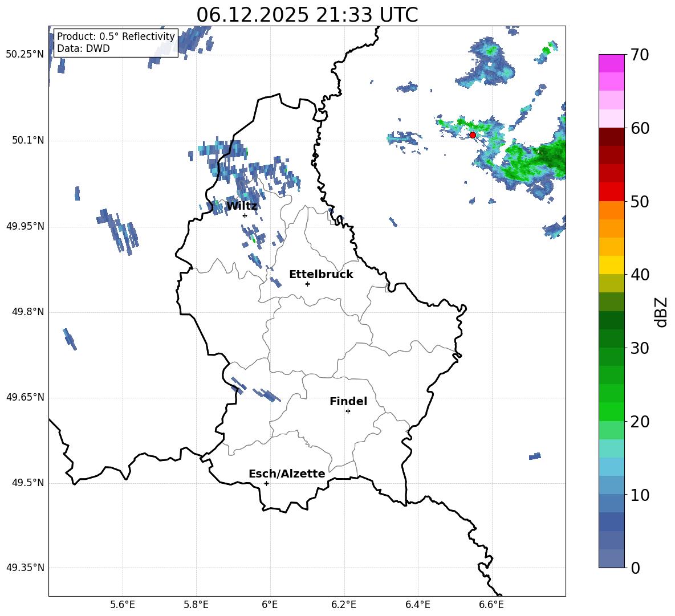Click the 70 value on colorbar
This screenshot has height=616, width=675.
[x=640, y=55]
